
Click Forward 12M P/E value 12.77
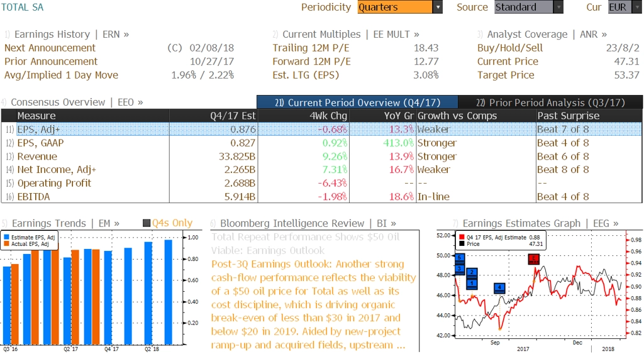click(x=426, y=62)
